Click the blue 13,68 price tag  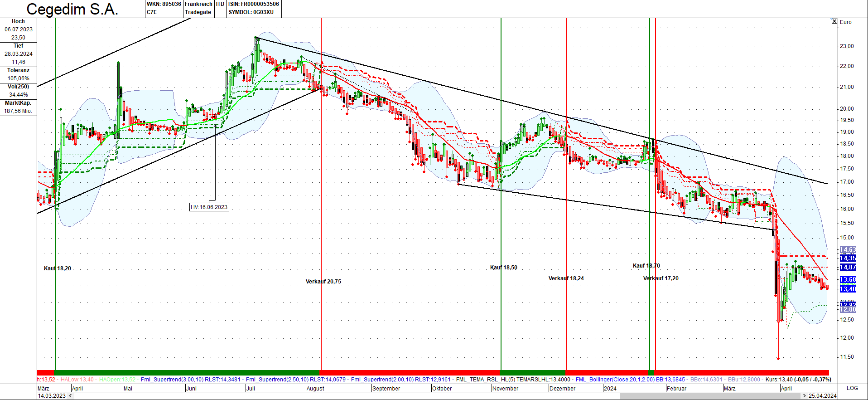point(848,279)
